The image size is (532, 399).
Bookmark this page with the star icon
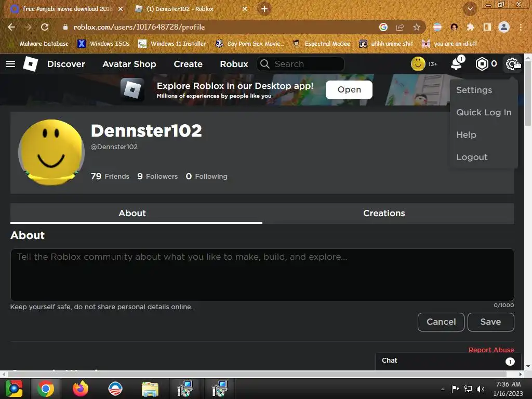416,27
